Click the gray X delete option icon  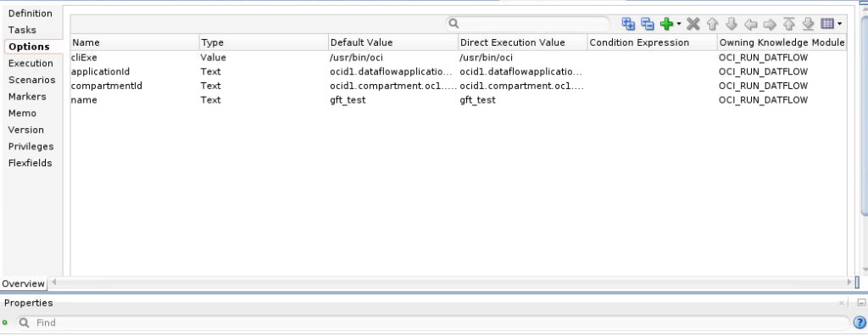coord(693,24)
